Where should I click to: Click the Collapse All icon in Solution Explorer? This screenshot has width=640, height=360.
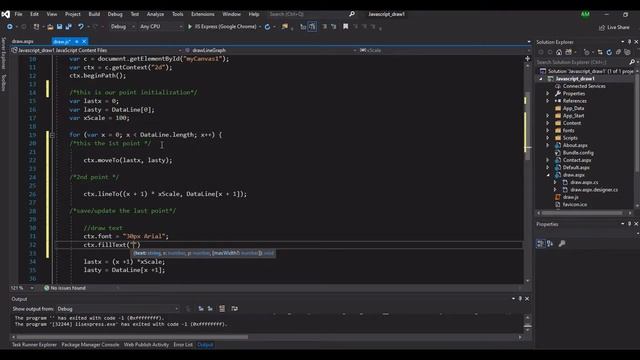tap(618, 52)
